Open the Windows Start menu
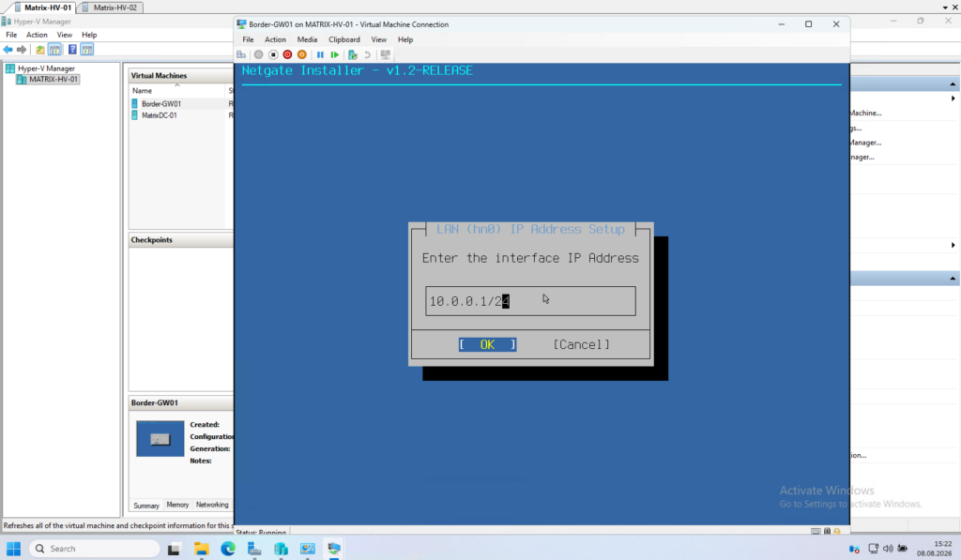 pyautogui.click(x=13, y=549)
